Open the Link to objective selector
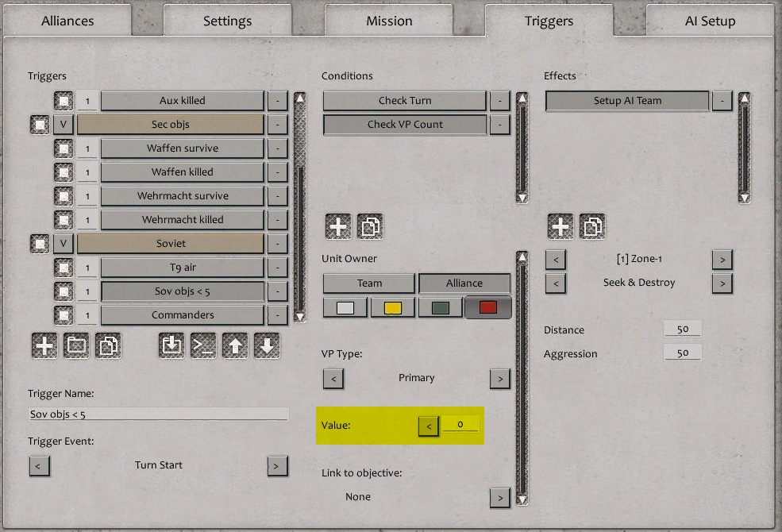The width and height of the screenshot is (782, 532). pos(500,496)
